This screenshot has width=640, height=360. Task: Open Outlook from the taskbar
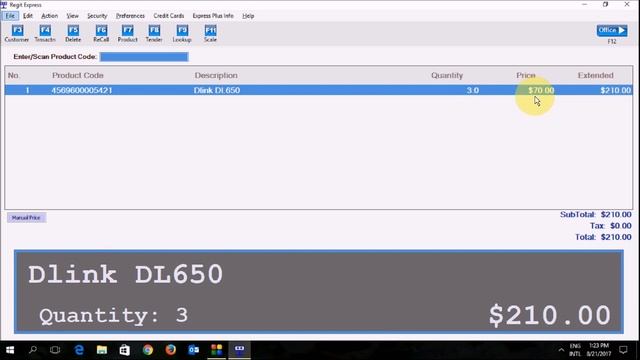pos(193,350)
